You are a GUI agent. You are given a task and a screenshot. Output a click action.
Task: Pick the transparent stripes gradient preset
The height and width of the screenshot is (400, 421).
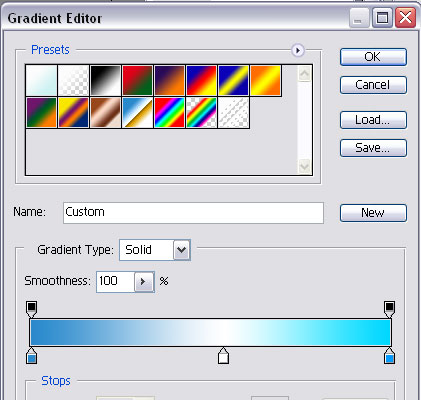click(233, 113)
